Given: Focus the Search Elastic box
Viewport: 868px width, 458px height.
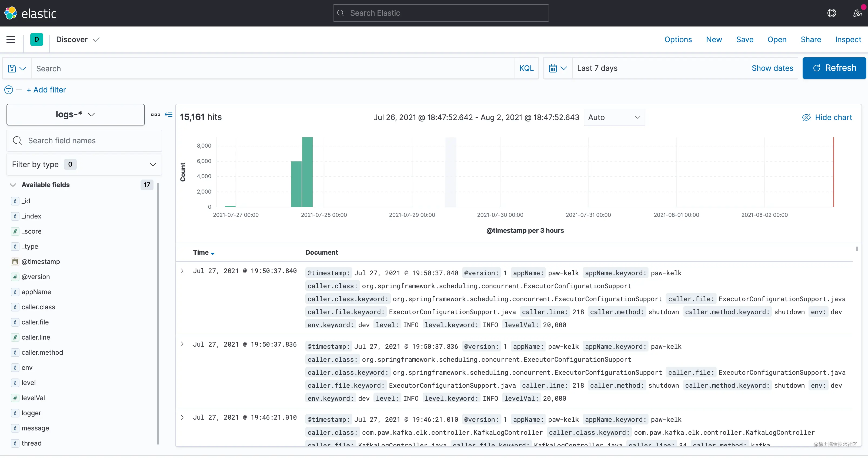Looking at the screenshot, I should [441, 13].
